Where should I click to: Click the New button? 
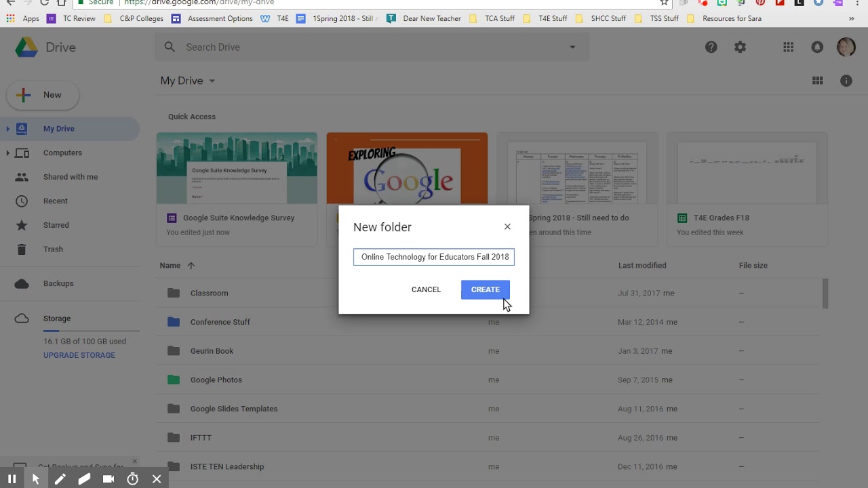coord(43,96)
